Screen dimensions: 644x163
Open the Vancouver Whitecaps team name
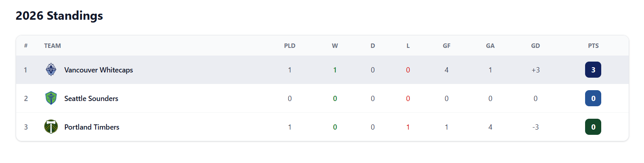(98, 70)
